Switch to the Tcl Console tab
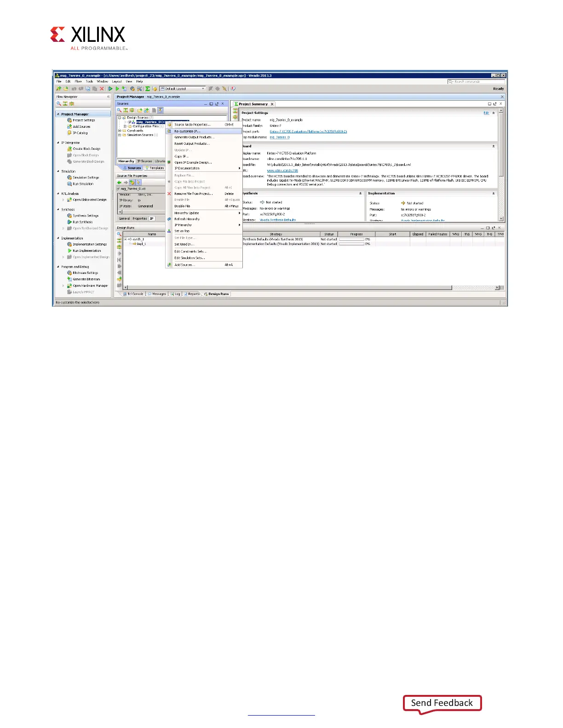The height and width of the screenshot is (728, 563). point(133,294)
